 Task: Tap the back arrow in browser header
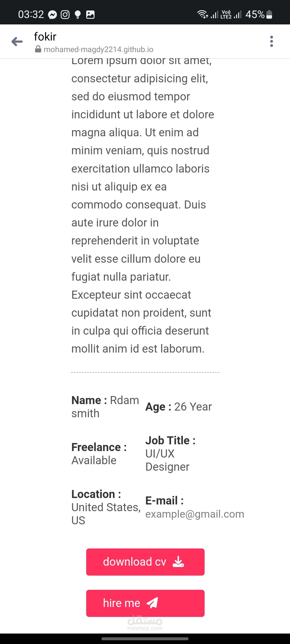click(17, 42)
